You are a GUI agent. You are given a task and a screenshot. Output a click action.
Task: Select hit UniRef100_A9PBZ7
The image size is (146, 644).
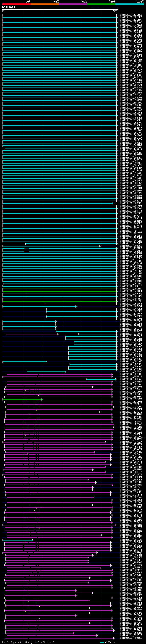[131, 95]
